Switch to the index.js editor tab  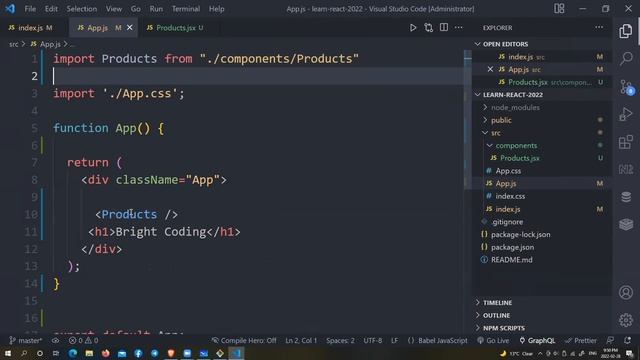pyautogui.click(x=30, y=28)
